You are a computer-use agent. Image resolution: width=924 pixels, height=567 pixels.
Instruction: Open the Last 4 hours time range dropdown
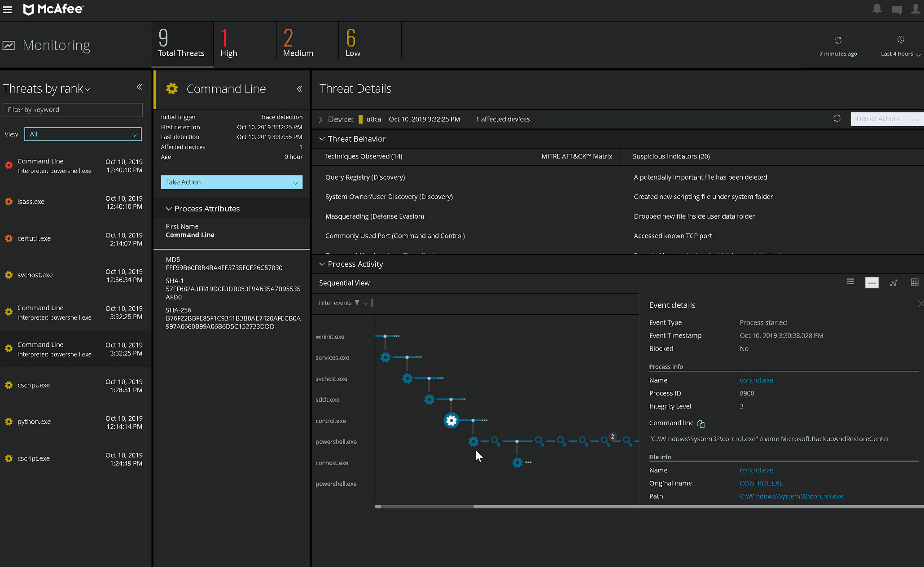[x=901, y=53]
